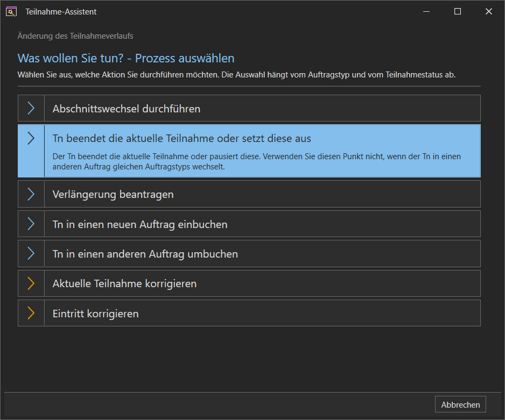Viewport: 505px width, 420px height.
Task: Select Verlängerung beantragen process
Action: (249, 194)
